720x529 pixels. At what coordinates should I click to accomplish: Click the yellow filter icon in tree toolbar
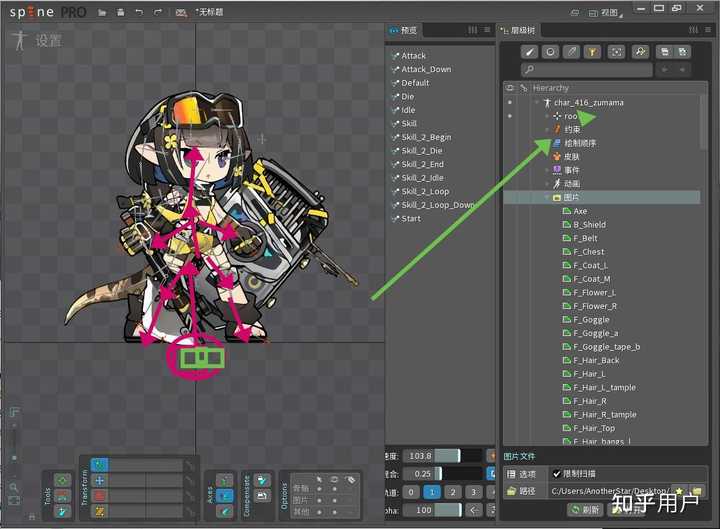pos(592,52)
